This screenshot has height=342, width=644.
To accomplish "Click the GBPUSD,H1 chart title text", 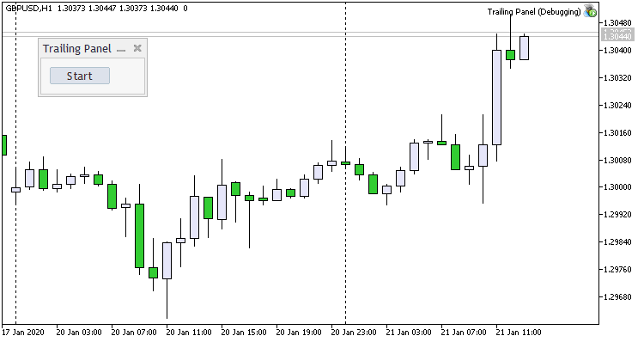I will (x=28, y=9).
